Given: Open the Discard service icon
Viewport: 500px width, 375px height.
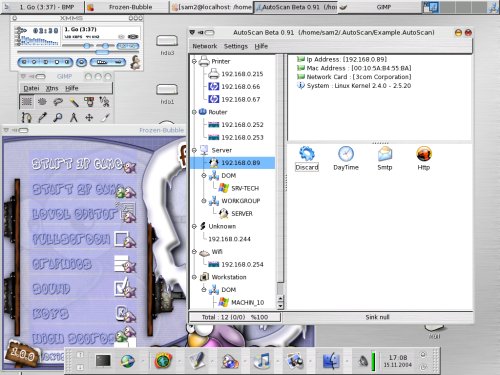Looking at the screenshot, I should (307, 158).
